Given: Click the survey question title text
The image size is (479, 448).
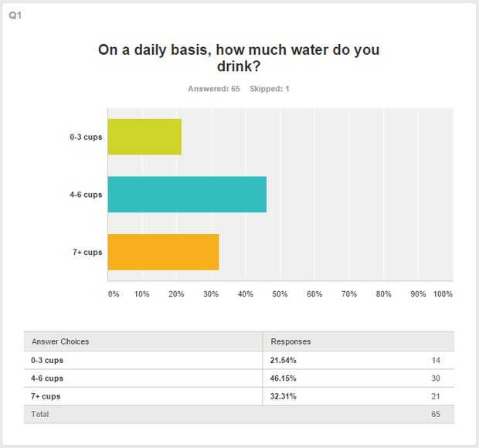Looking at the screenshot, I should click(239, 59).
